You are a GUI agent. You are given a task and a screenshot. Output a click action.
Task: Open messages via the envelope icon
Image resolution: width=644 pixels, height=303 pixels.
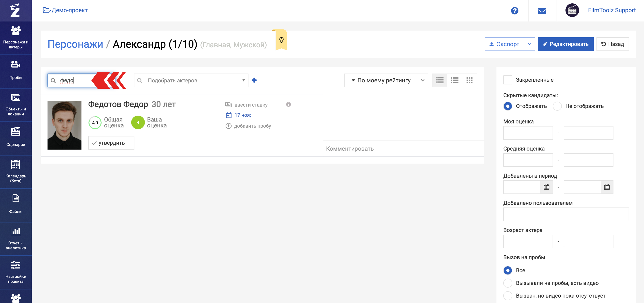click(x=542, y=11)
